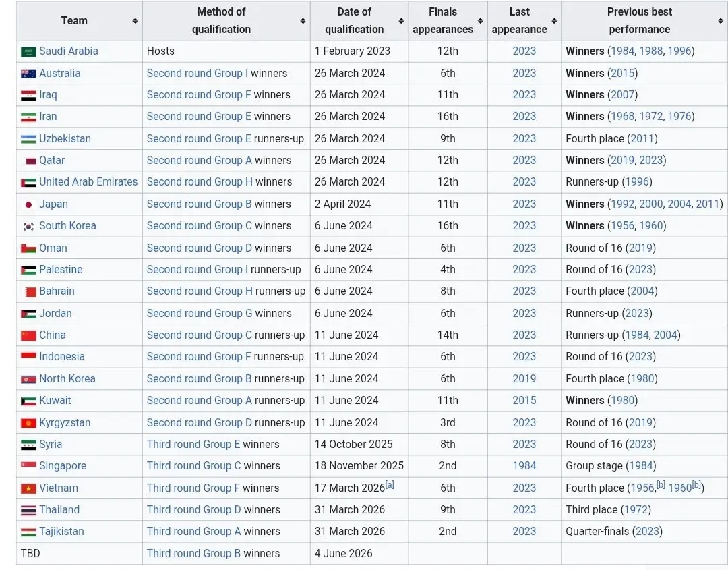Open the United Arab Emirates link
Viewport: 728px width, 570px height.
(x=89, y=181)
